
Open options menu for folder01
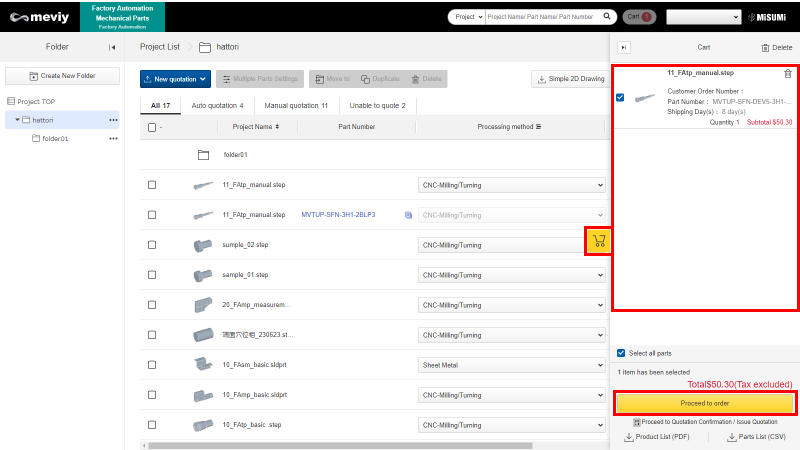(113, 138)
